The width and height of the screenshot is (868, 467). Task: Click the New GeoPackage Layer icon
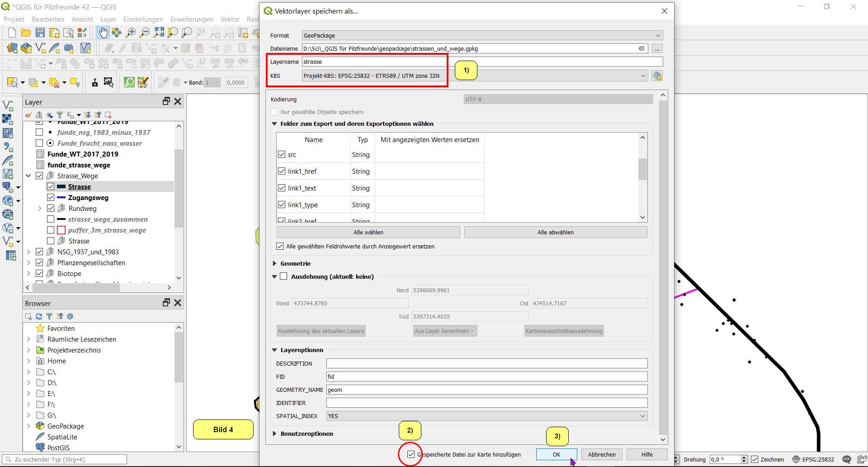pos(26,48)
